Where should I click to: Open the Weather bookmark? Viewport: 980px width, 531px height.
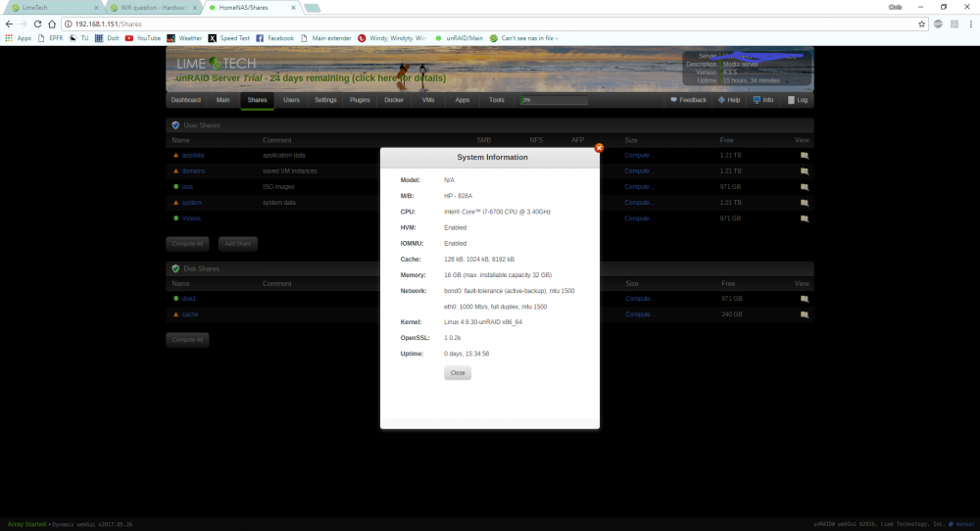click(x=184, y=38)
